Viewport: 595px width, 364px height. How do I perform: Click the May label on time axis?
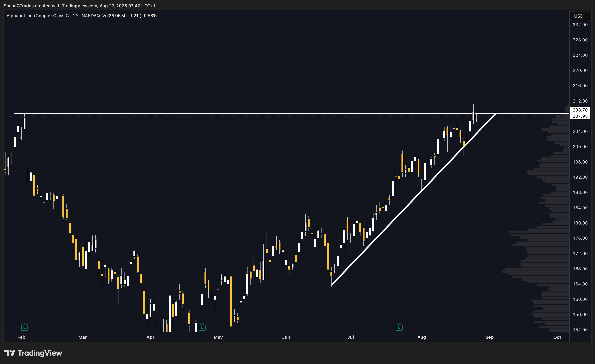[x=218, y=337]
